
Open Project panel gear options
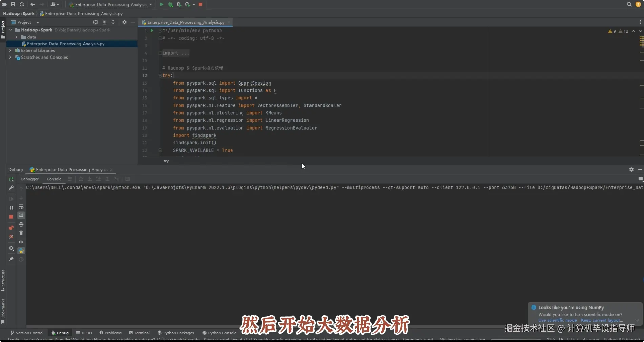124,22
